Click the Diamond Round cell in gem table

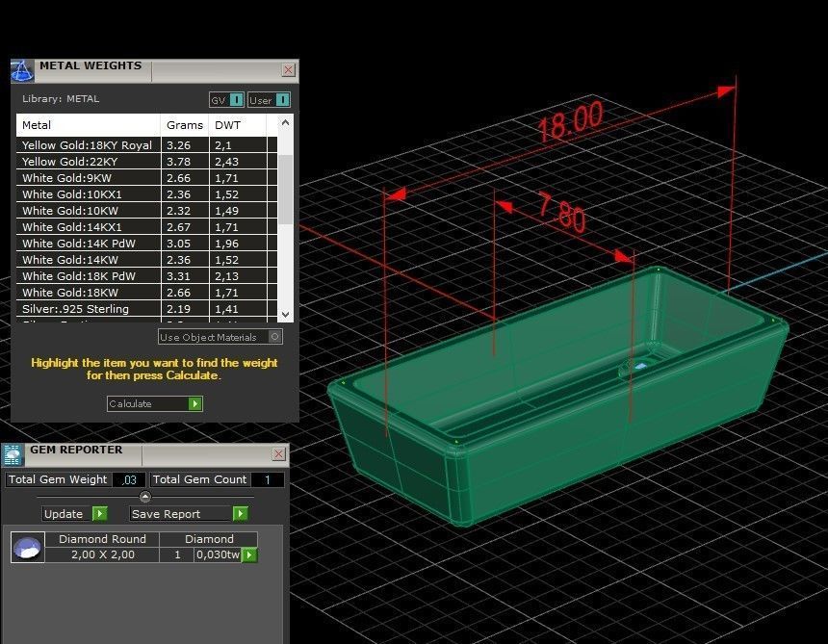[x=102, y=539]
